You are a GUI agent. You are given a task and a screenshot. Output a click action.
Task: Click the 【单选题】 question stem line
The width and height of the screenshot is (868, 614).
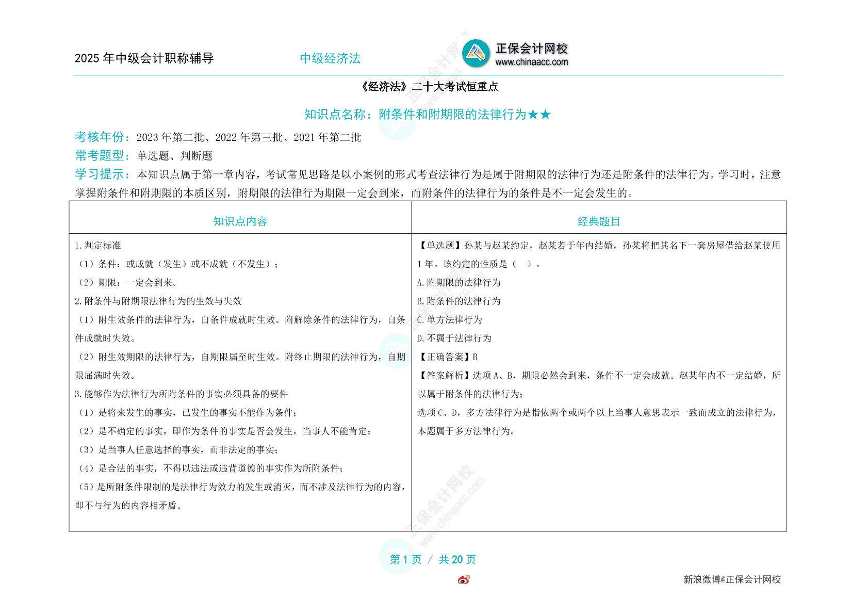point(599,246)
